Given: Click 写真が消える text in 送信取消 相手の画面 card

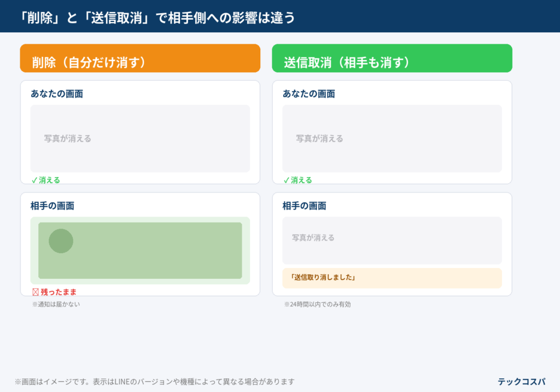Looking at the screenshot, I should [313, 238].
